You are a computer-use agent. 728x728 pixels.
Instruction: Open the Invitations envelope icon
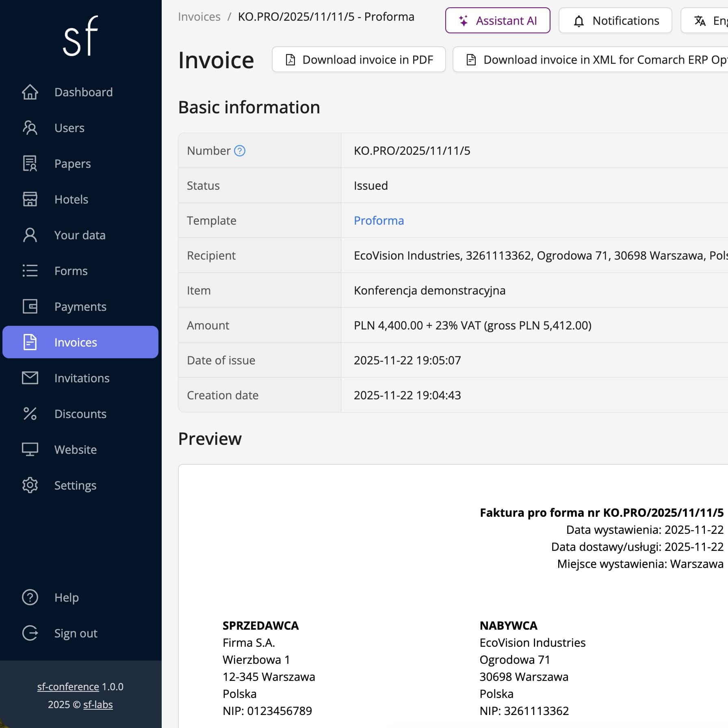point(30,378)
